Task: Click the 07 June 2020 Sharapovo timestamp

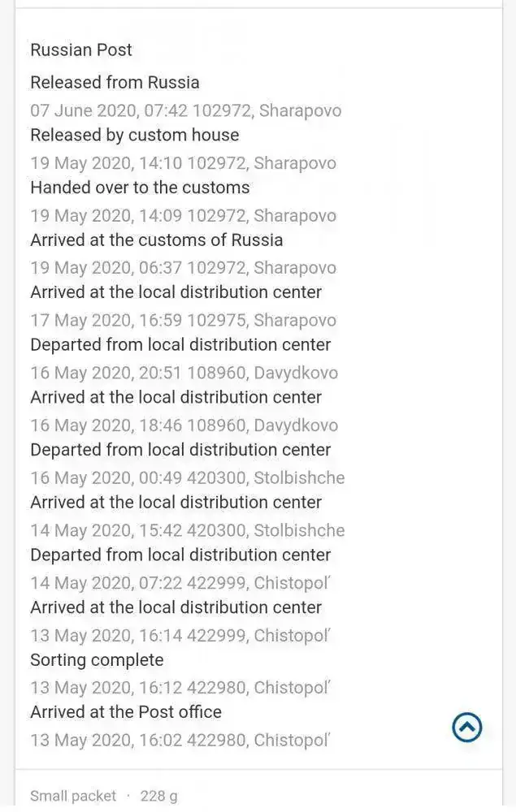Action: pos(186,110)
